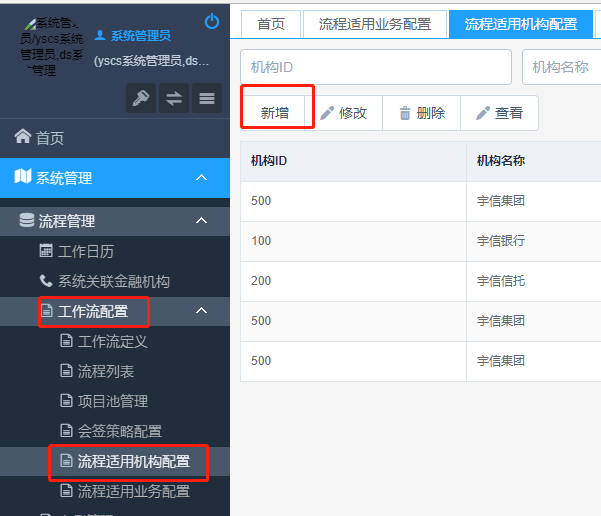Collapse 系统管理 chevron arrow
This screenshot has height=516, width=601.
[x=202, y=177]
